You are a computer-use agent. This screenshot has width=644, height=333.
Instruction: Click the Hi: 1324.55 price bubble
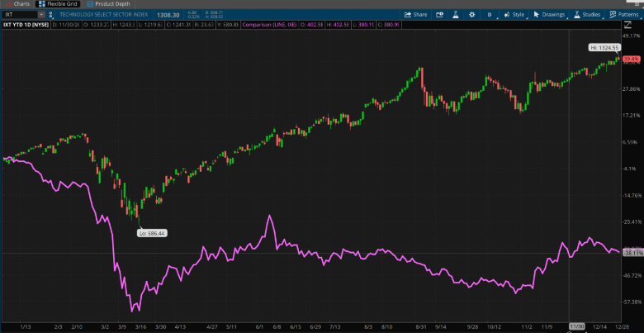point(604,48)
